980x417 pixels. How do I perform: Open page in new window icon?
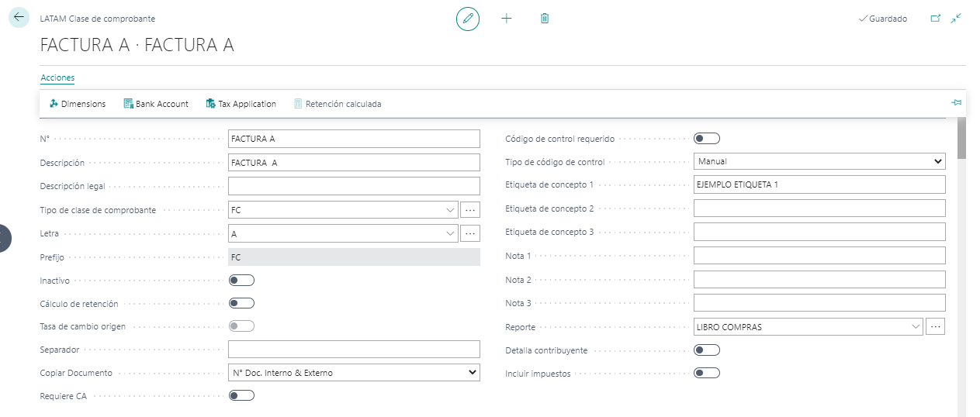pyautogui.click(x=935, y=19)
